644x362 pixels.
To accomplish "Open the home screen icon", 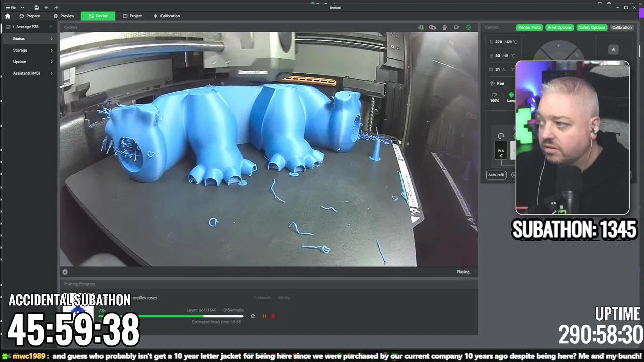I will 7,16.
